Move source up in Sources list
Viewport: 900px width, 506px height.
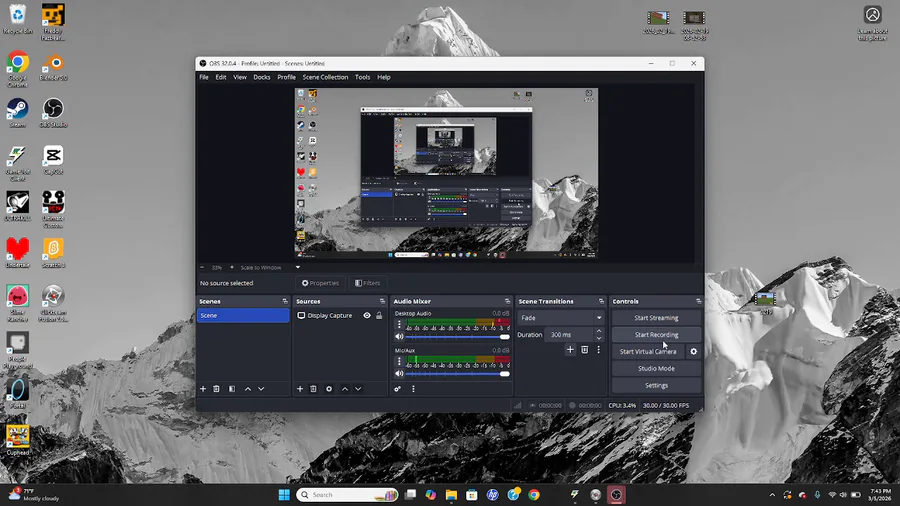coord(345,389)
